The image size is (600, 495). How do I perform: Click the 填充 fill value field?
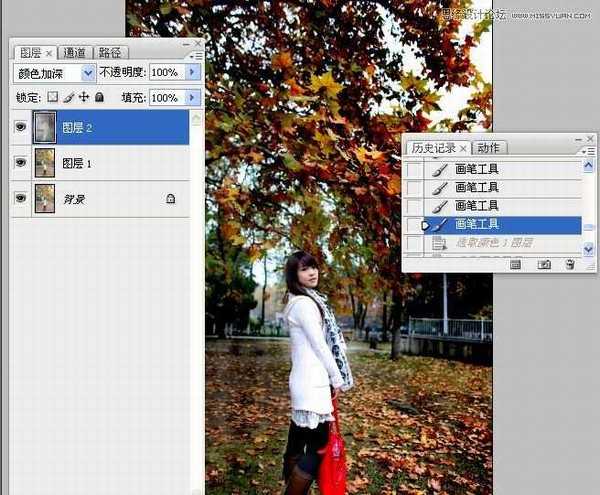tap(167, 98)
